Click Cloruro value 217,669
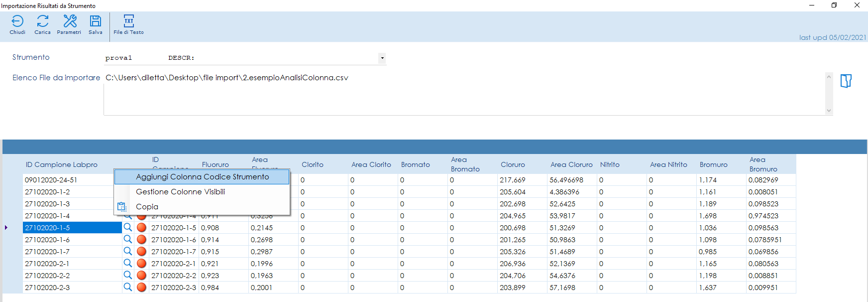The width and height of the screenshot is (868, 302). (x=522, y=180)
